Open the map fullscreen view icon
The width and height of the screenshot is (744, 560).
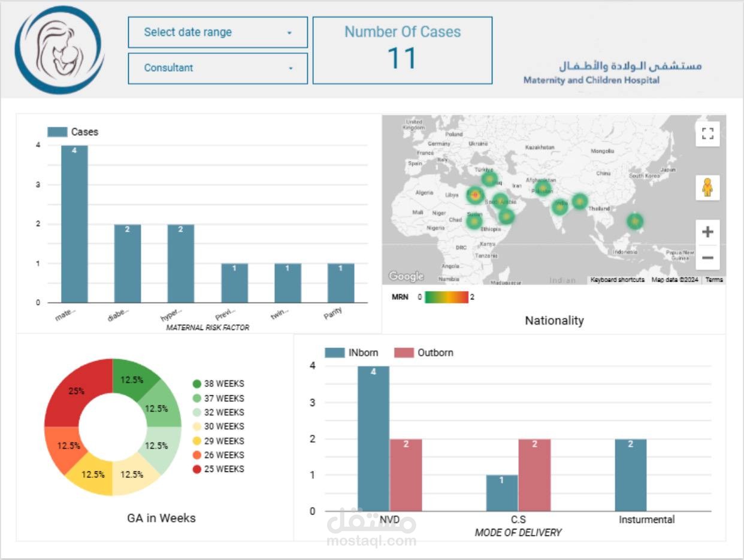707,134
